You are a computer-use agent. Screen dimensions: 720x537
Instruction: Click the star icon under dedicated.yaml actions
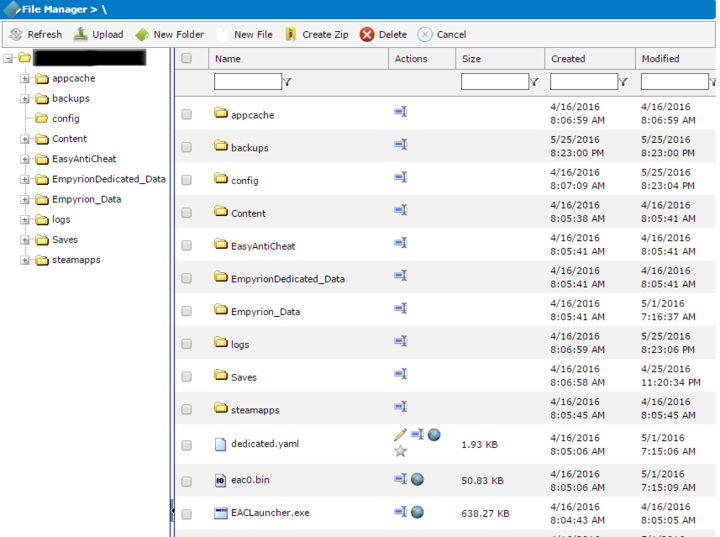point(400,451)
